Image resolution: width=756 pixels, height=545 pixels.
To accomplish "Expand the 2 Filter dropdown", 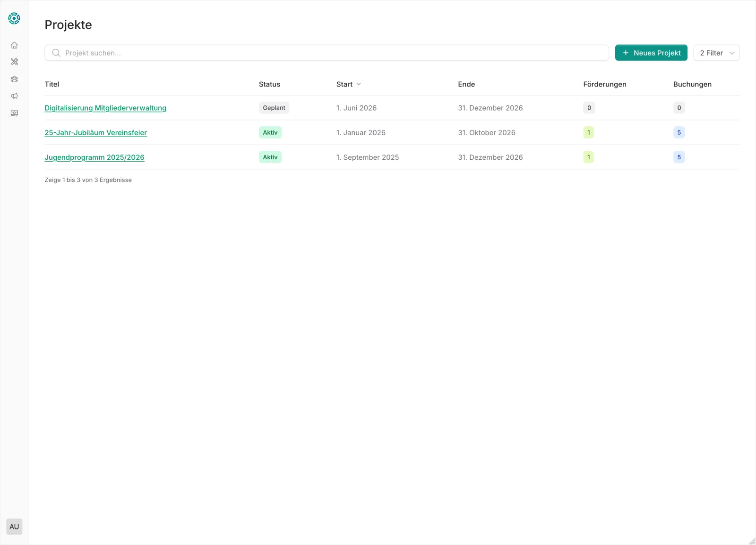I will click(x=716, y=53).
